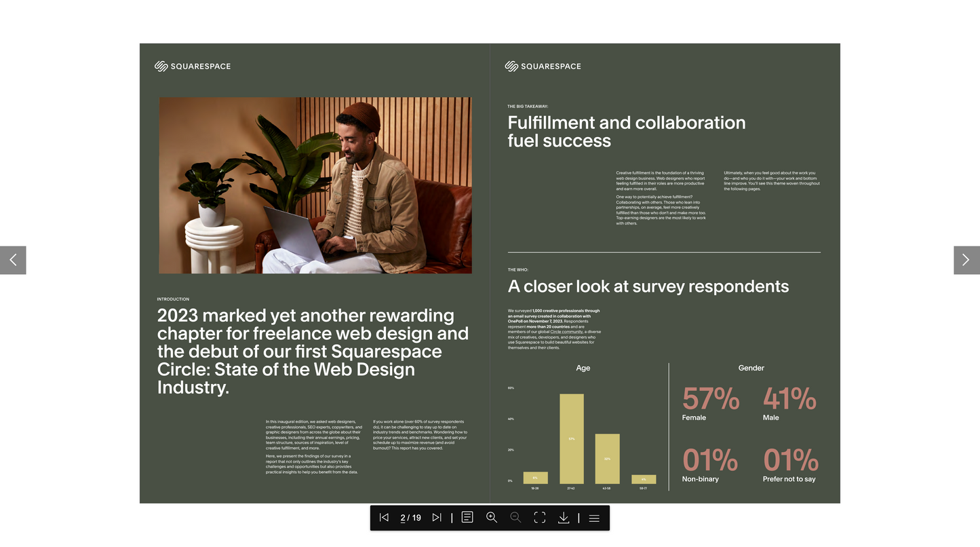Viewport: 980px width, 547px height.
Task: Open the text view page icon
Action: (467, 518)
